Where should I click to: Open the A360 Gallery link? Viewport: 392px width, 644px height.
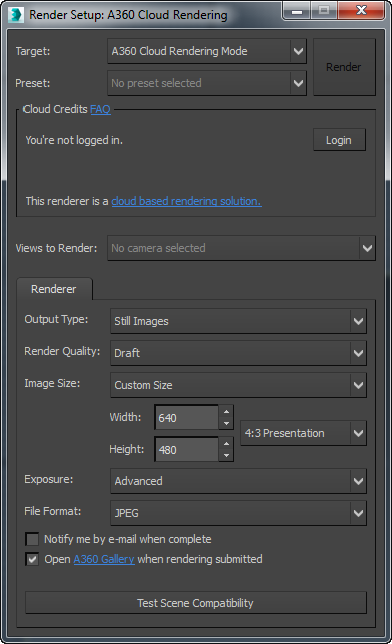104,559
